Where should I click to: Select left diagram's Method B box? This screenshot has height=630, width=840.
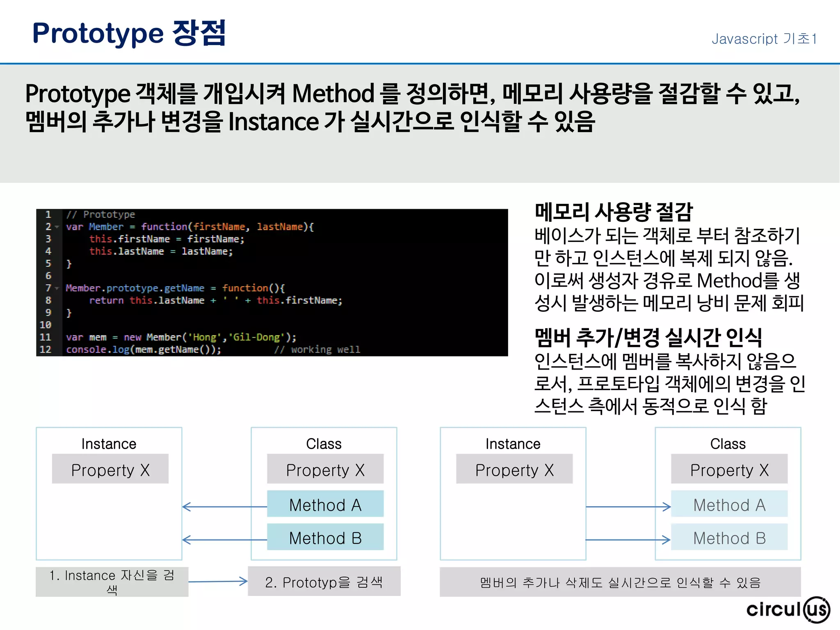325,538
